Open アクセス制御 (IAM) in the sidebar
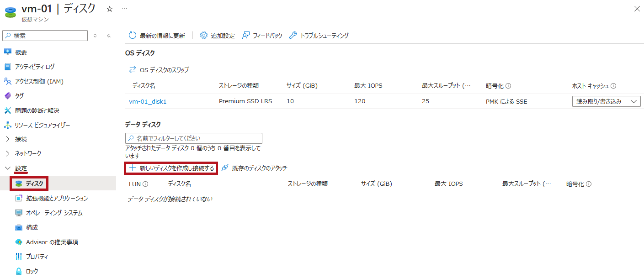The height and width of the screenshot is (278, 644). click(x=39, y=82)
